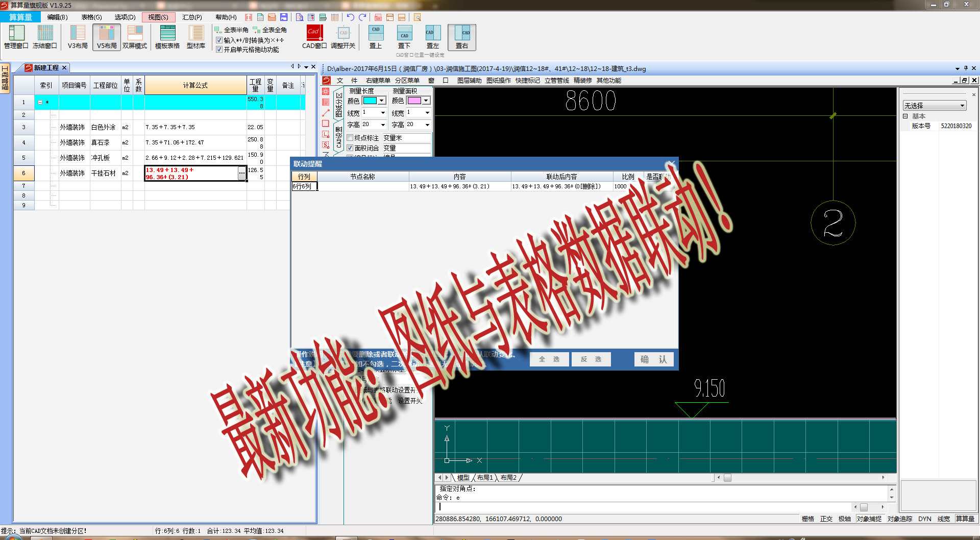Image resolution: width=980 pixels, height=540 pixels.
Task: Open 测量面积 color dropdown arrow
Action: click(426, 101)
